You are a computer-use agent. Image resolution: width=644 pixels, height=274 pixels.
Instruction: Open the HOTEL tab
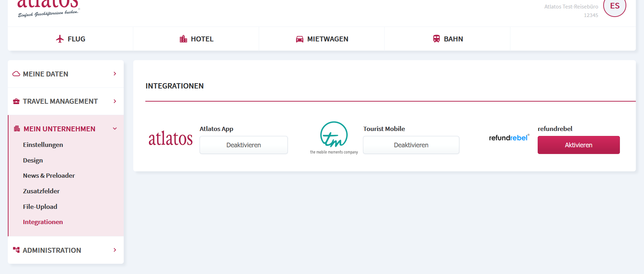click(196, 39)
